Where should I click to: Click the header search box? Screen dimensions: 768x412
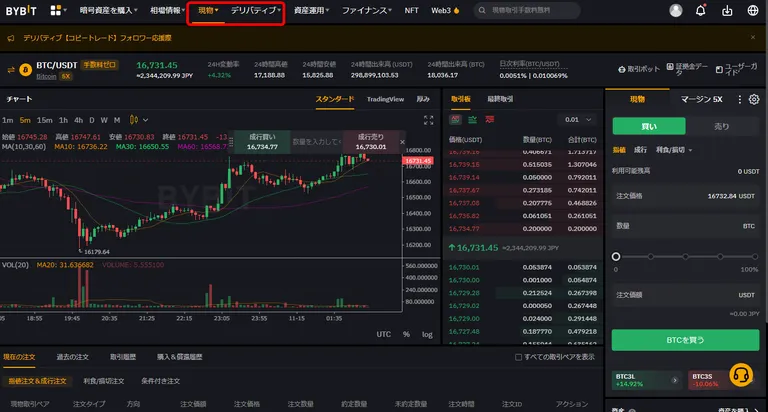tap(527, 10)
